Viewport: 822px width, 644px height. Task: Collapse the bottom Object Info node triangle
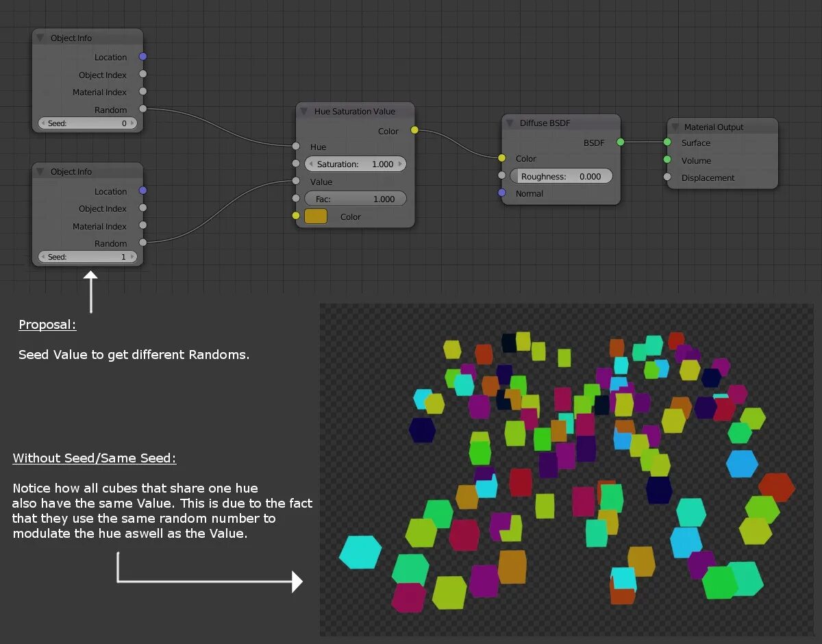40,172
